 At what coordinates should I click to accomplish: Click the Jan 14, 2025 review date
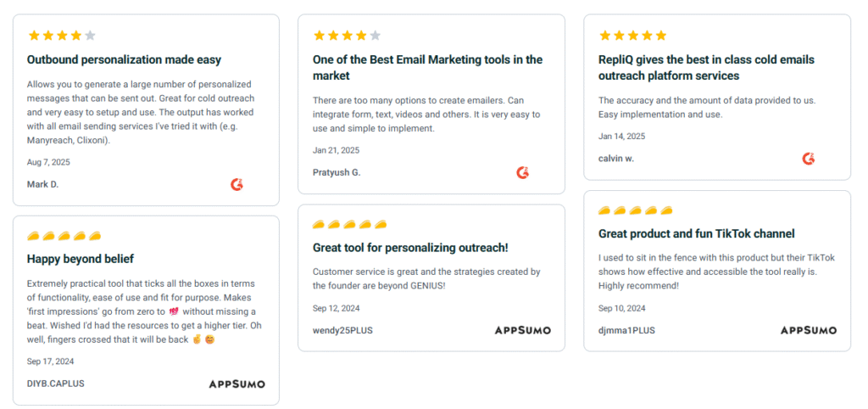click(622, 136)
